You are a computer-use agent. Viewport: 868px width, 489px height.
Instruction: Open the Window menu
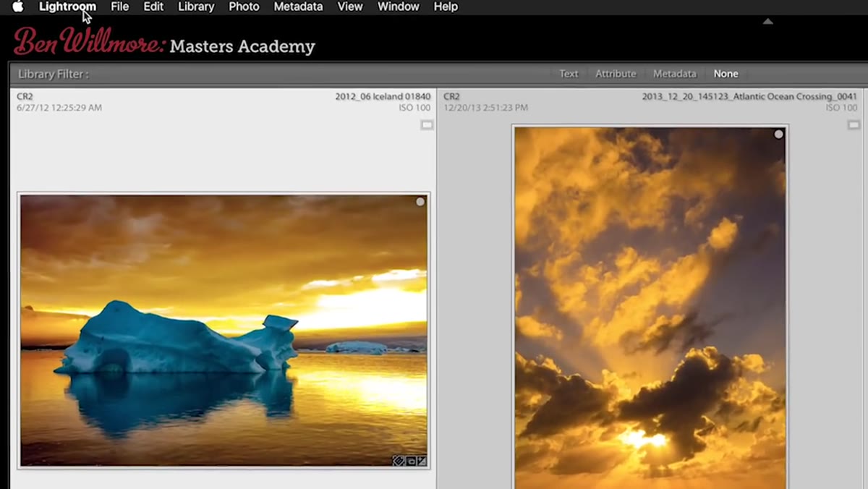click(399, 7)
